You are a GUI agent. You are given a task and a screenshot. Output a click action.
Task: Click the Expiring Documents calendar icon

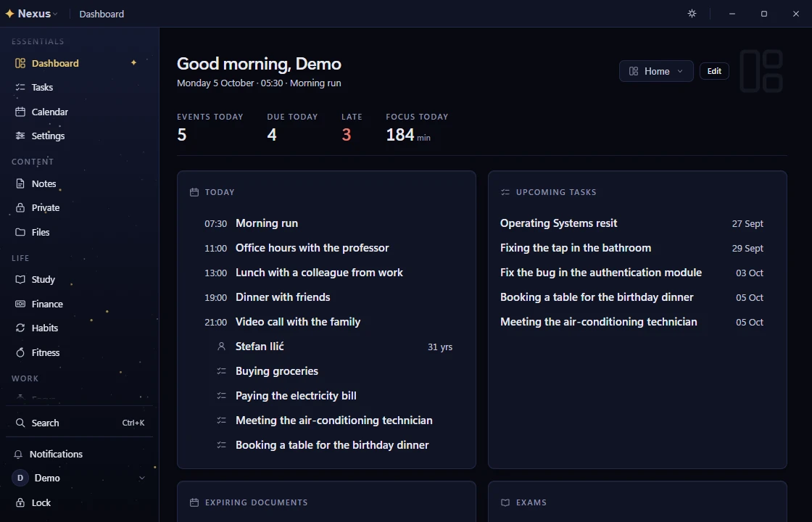click(194, 502)
